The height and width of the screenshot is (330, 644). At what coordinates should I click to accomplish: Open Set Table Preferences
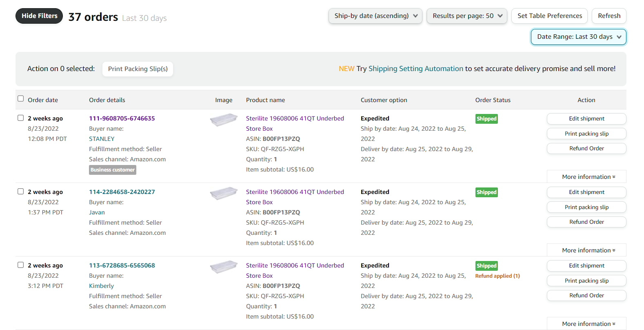pyautogui.click(x=549, y=16)
